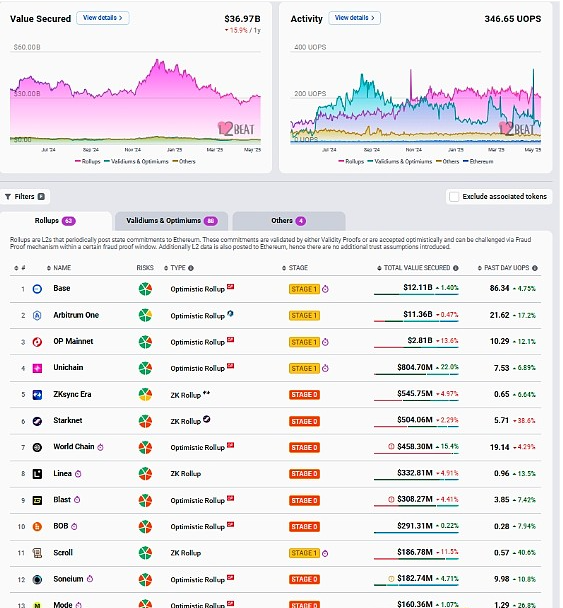Open Base risk pie chart icon
563x608 pixels.
145,289
